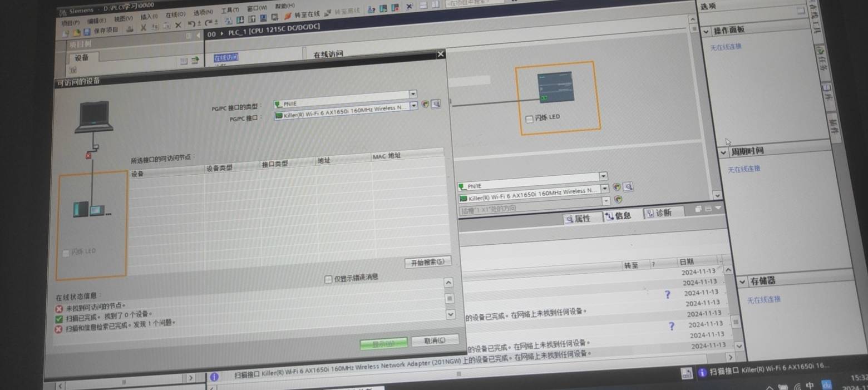The width and height of the screenshot is (868, 390).
Task: Select the 设备 tab in project tree
Action: (x=82, y=58)
